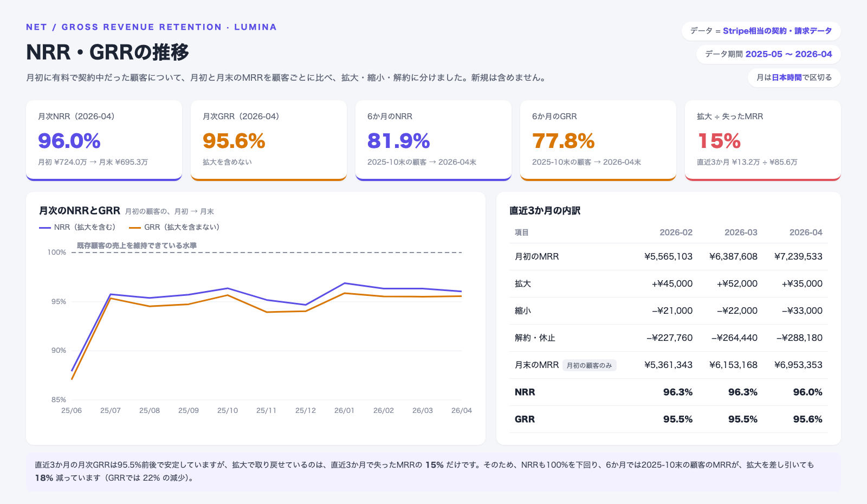The image size is (867, 504).
Task: Click the 直近3か月の内訳 heading
Action: click(545, 210)
